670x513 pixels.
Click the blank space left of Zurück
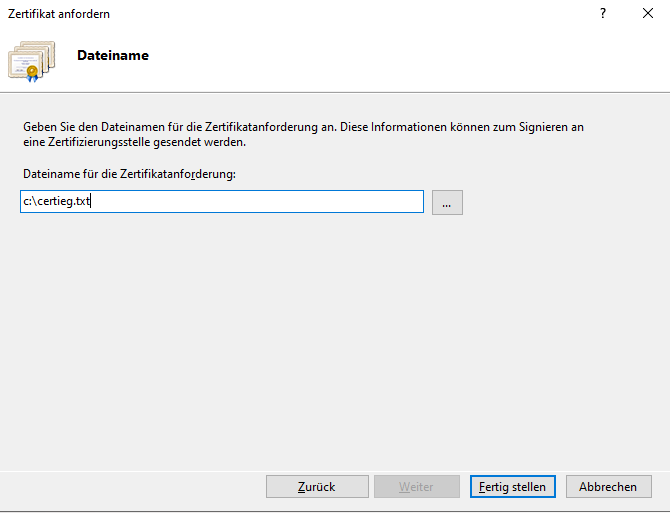tap(130, 487)
